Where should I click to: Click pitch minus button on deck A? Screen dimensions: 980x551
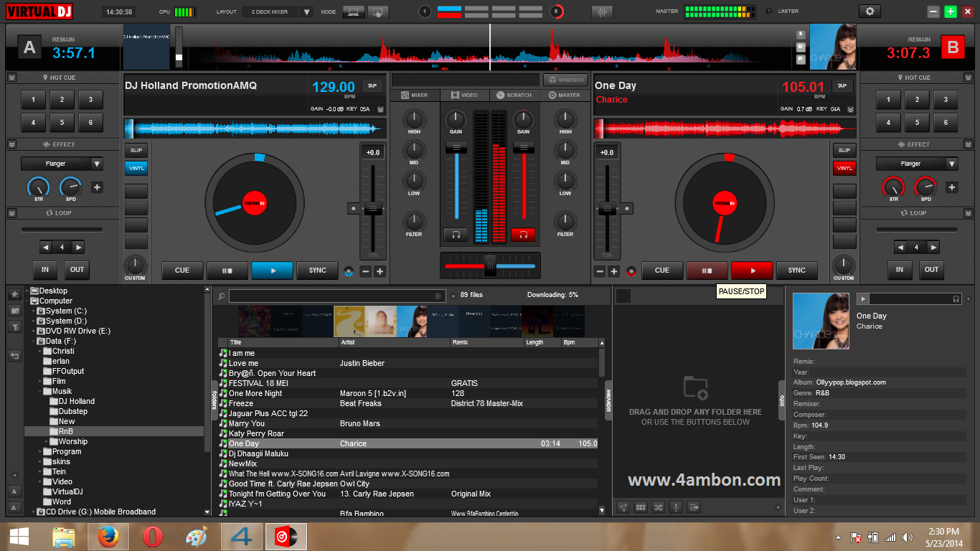[x=365, y=271]
